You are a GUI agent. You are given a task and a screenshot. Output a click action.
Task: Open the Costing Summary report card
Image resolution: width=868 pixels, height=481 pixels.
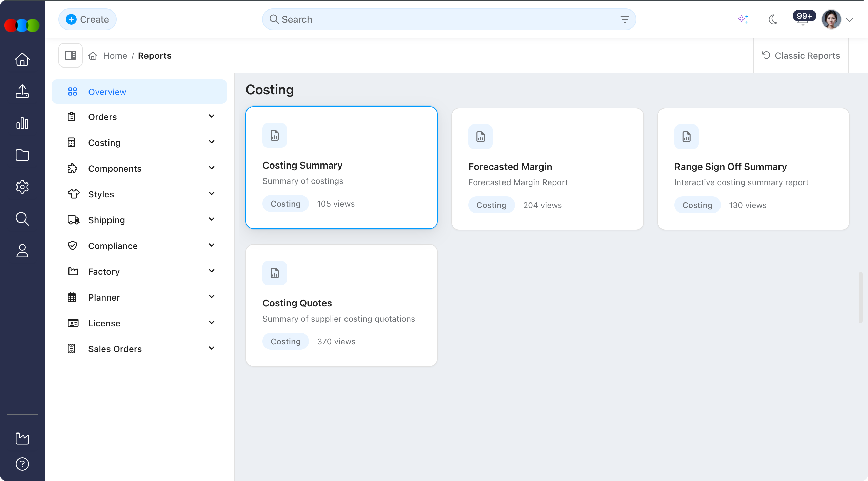pos(341,168)
